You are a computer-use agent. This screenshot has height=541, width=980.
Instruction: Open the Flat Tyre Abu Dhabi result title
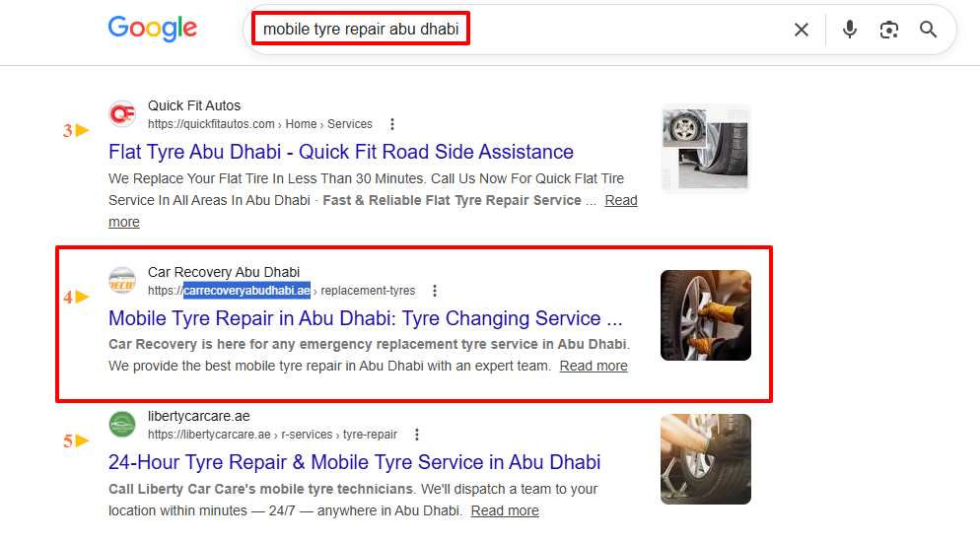pos(340,152)
